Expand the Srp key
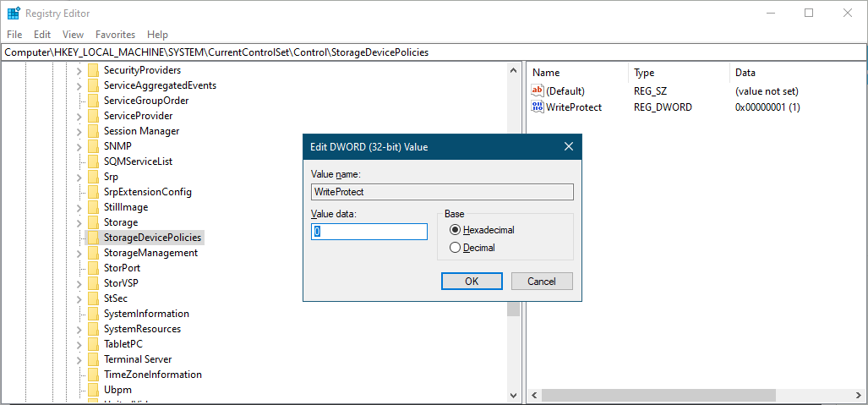The image size is (868, 405). click(x=79, y=177)
